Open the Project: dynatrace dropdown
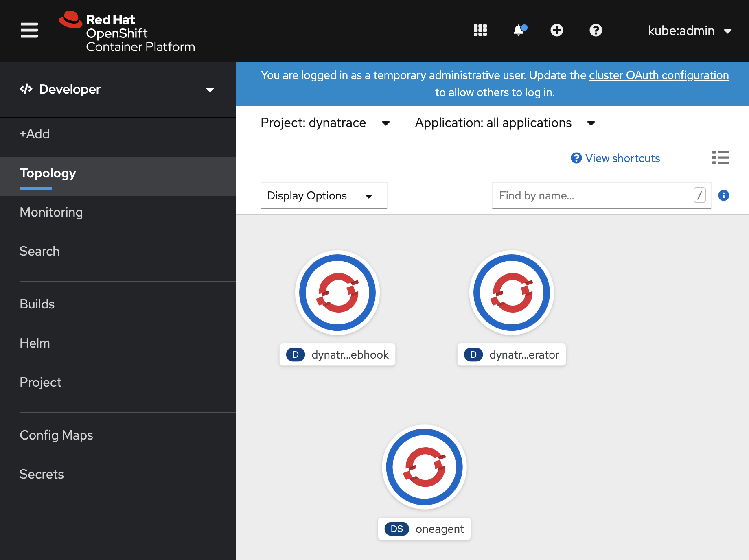The height and width of the screenshot is (560, 749). click(325, 123)
